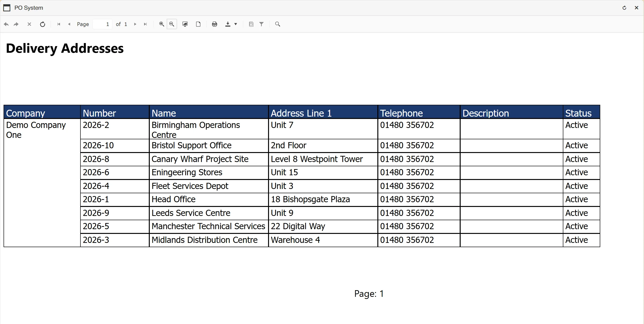Zoom out of the report
The width and height of the screenshot is (644, 324).
[x=172, y=24]
